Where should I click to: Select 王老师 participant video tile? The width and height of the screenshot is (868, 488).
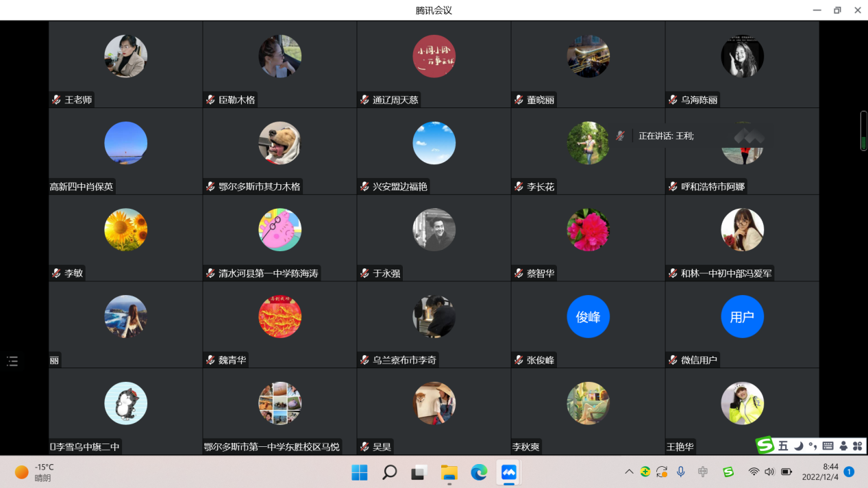click(125, 64)
